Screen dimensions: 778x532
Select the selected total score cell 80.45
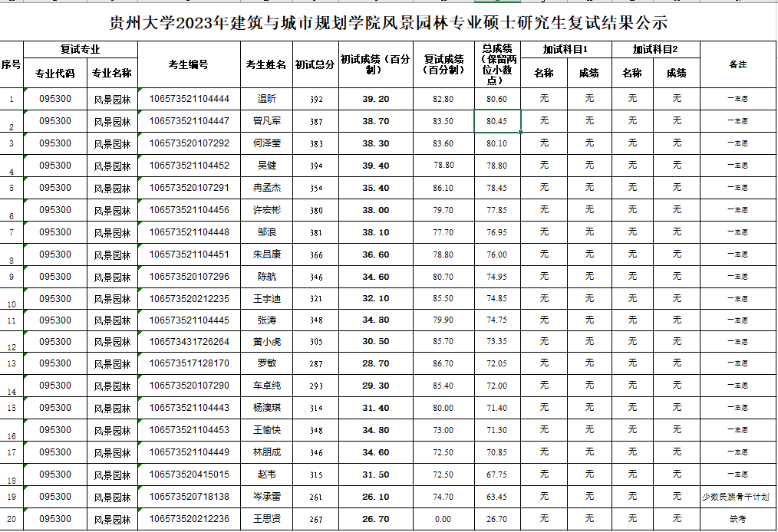[x=496, y=121]
